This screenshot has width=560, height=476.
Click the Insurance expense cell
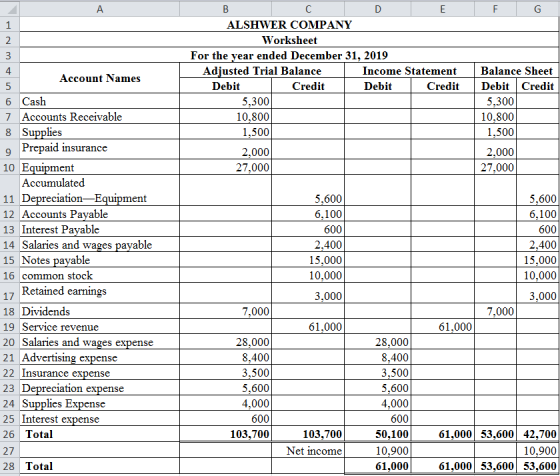click(100, 373)
